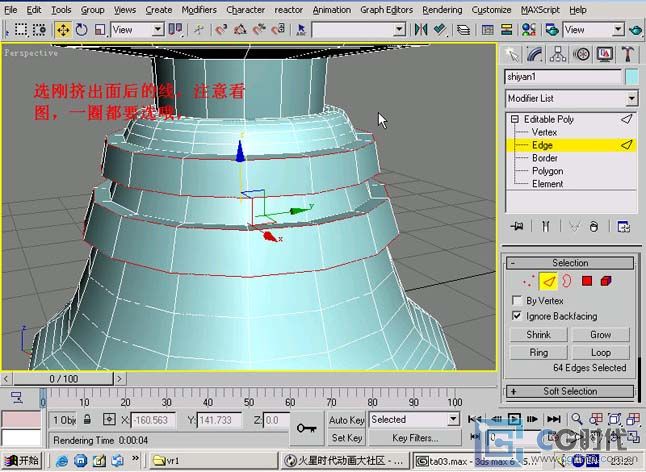
Task: Toggle Selection Lock padlock icon
Action: click(87, 420)
